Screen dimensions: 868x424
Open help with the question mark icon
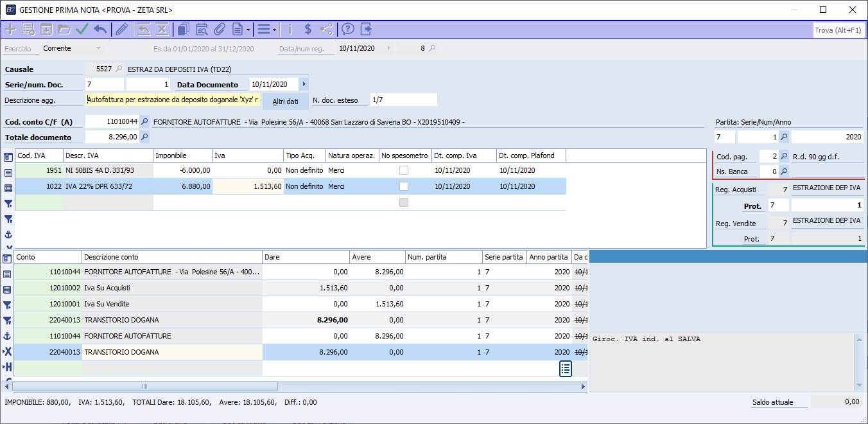point(348,29)
